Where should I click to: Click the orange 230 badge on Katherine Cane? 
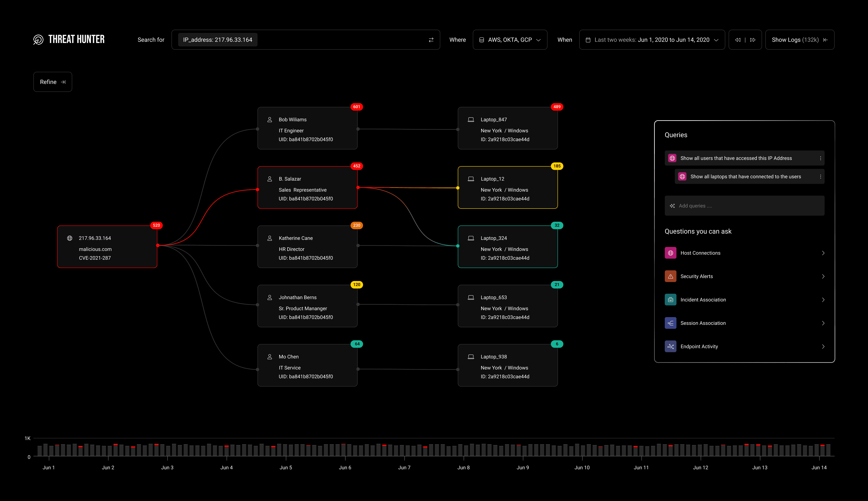click(357, 225)
